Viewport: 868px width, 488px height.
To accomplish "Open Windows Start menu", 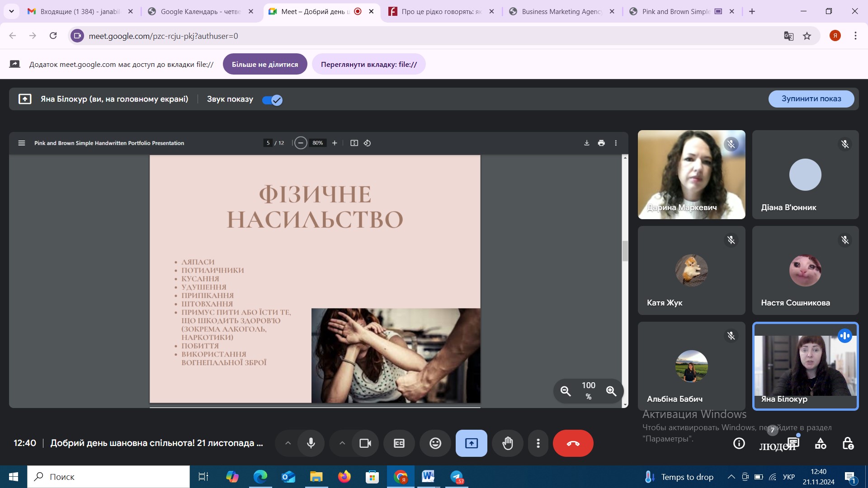I will (x=13, y=477).
